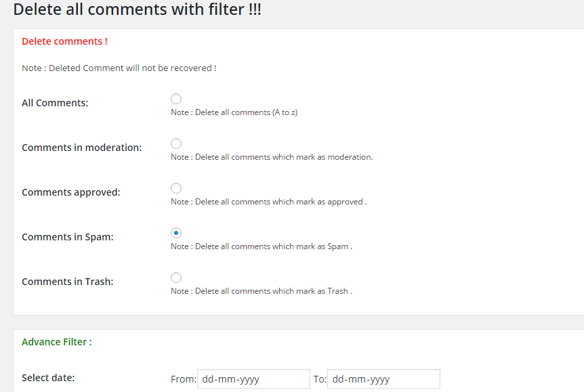584x392 pixels.
Task: Click the "Select date:" label
Action: (48, 378)
